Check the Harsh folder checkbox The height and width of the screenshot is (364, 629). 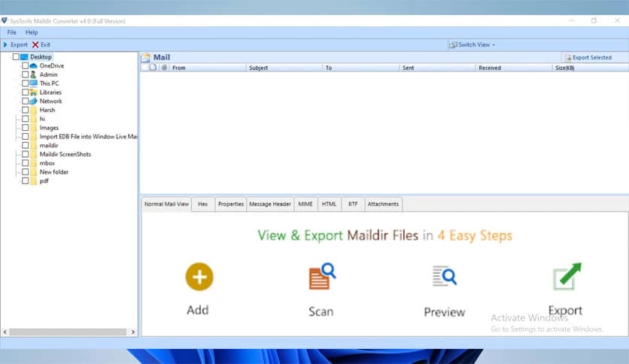25,110
